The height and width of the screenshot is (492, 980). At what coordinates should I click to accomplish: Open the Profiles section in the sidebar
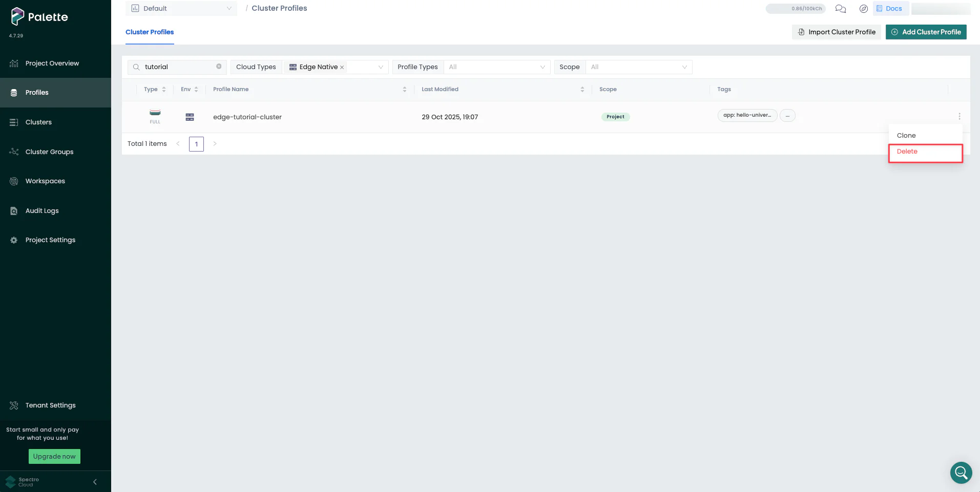pos(36,92)
